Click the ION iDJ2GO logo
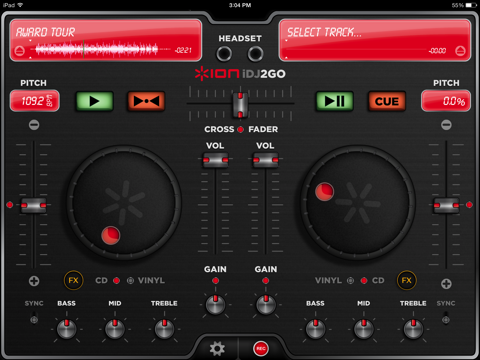Viewport: 480px width, 360px height. 240,74
